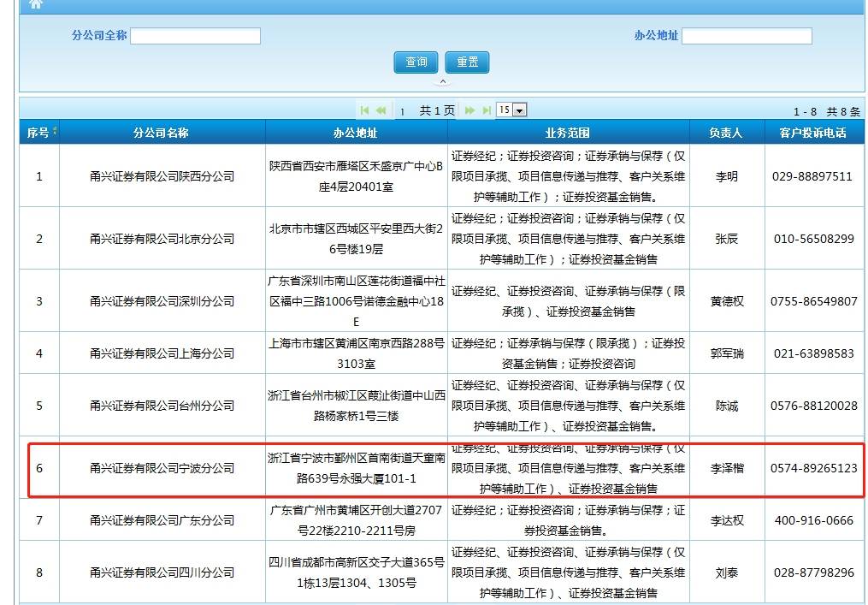Select the 甬兴证券有限公司宁波分公司 row
The height and width of the screenshot is (605, 868).
click(x=162, y=468)
